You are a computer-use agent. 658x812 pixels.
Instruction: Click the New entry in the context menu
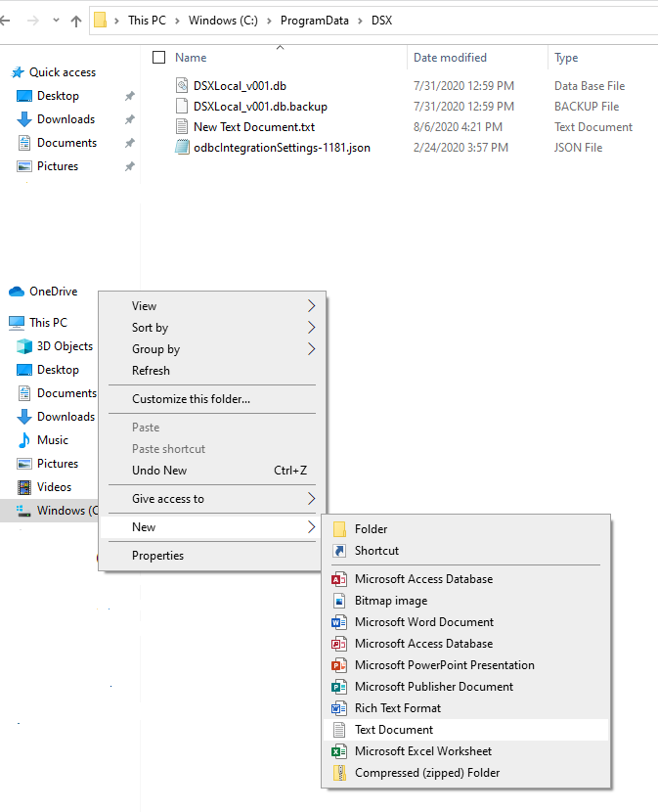[212, 527]
